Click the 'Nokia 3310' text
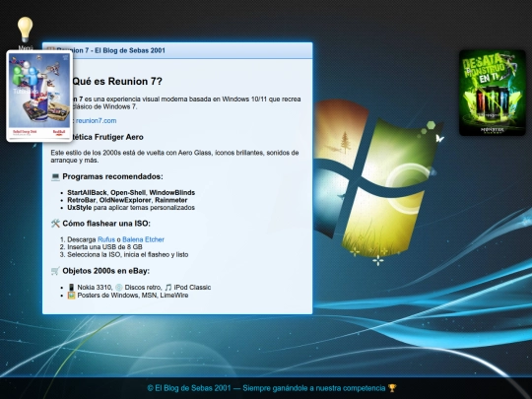Image resolution: width=532 pixels, height=399 pixels. coord(94,288)
